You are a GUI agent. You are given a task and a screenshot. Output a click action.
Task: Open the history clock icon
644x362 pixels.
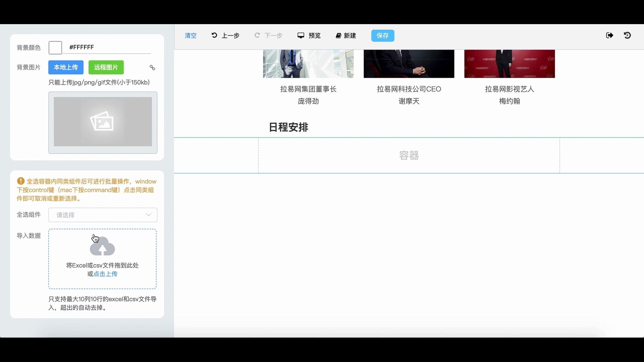coord(627,35)
